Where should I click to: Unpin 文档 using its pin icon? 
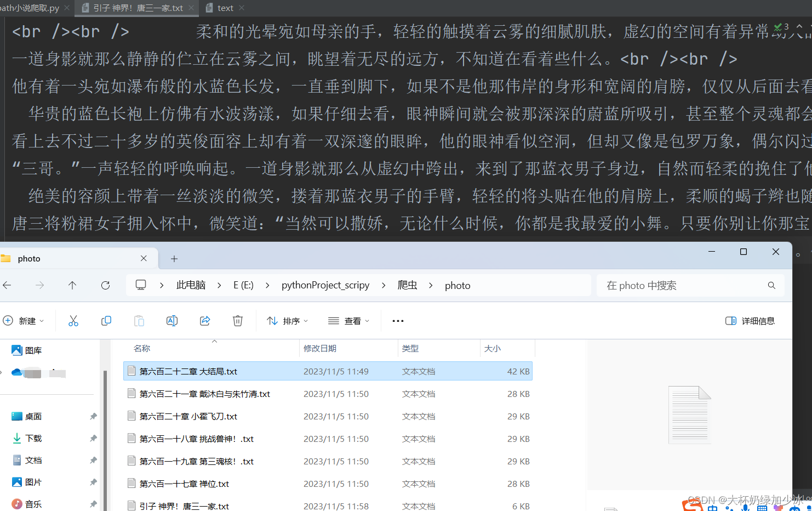pyautogui.click(x=93, y=460)
